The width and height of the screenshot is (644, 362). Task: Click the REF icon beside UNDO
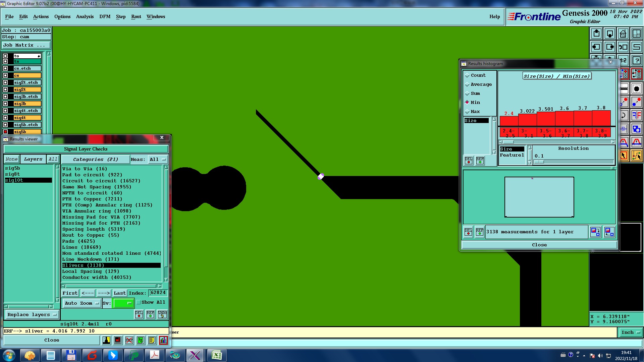(x=150, y=314)
